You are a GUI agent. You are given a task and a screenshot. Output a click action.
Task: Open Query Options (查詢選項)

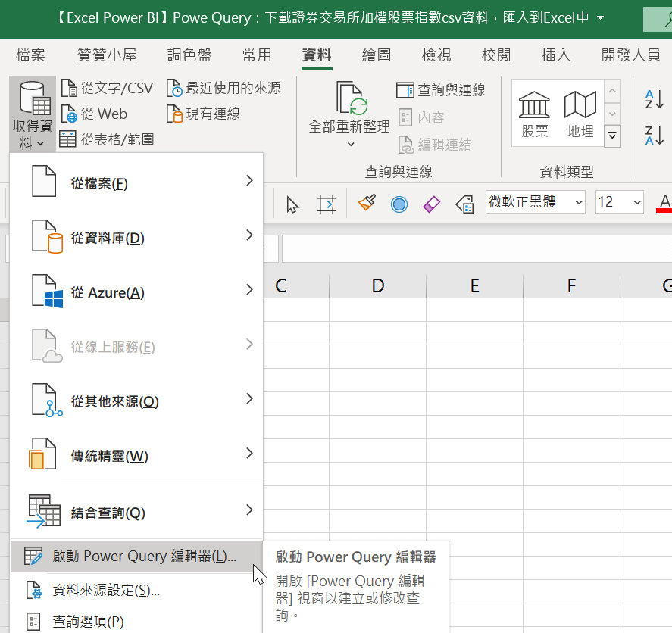pos(136,621)
